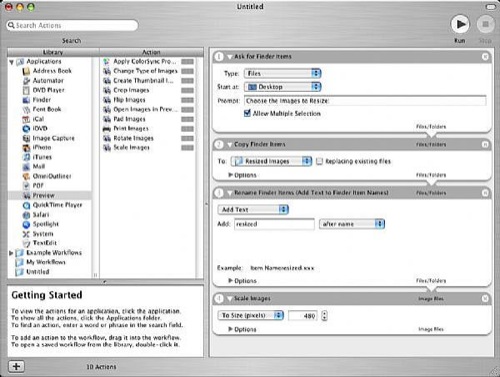The width and height of the screenshot is (500, 377).
Task: Click the plus button at bottom left
Action: coord(16,366)
